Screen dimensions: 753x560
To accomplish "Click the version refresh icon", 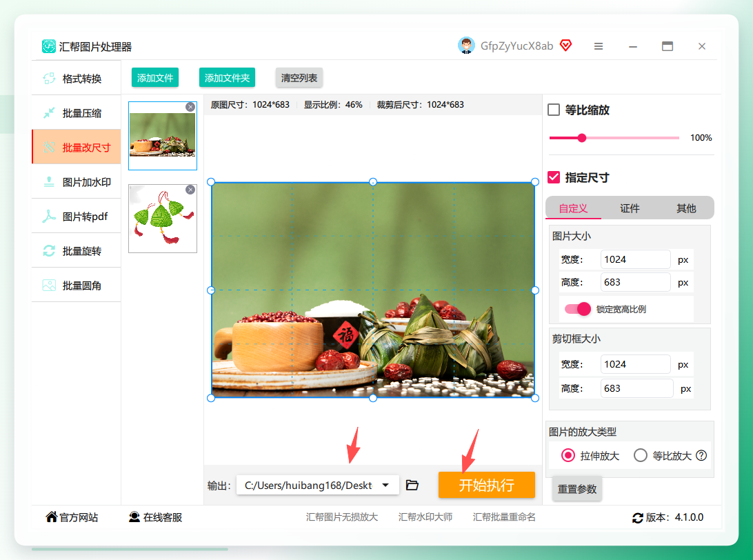I will click(x=638, y=518).
